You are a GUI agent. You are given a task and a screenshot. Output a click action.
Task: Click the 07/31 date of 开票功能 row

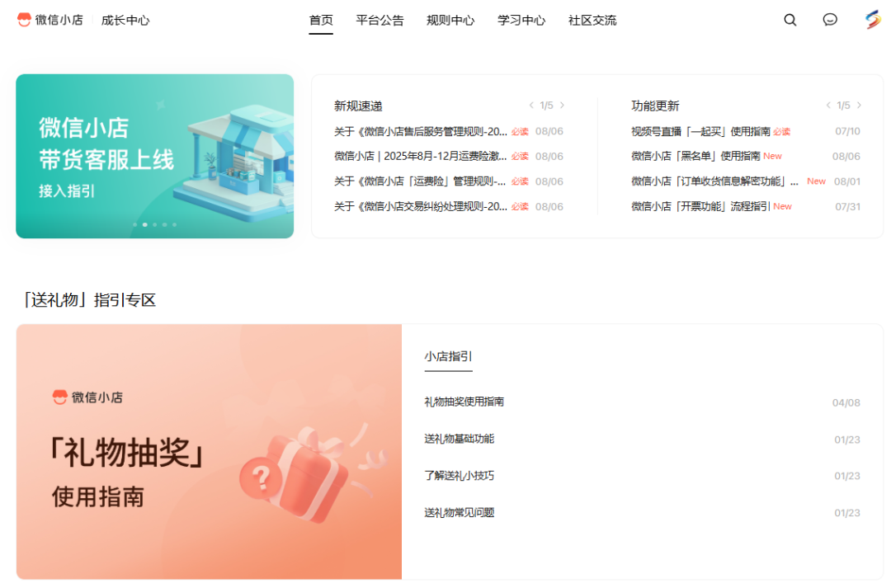[x=847, y=207]
